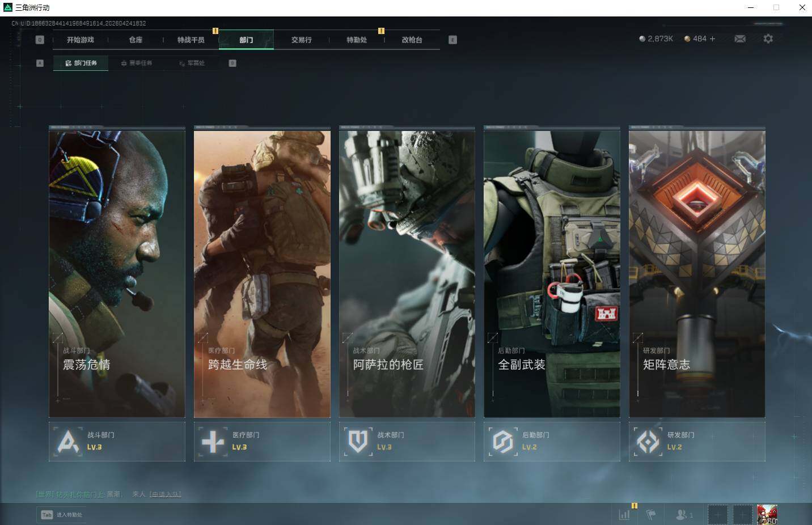Open the 交易行 tab
Image resolution: width=812 pixels, height=525 pixels.
302,40
